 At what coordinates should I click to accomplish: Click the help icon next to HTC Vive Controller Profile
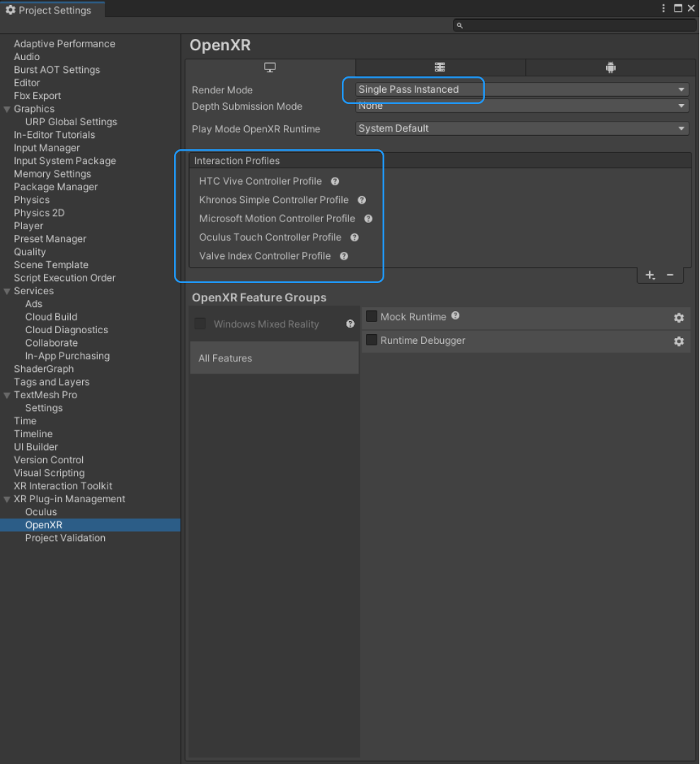tap(334, 181)
